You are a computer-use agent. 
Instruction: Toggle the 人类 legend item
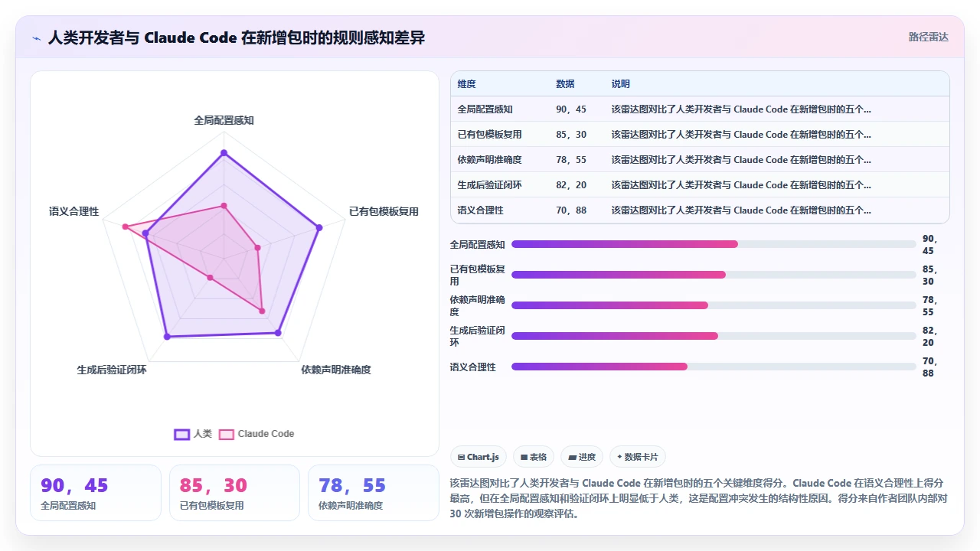193,434
